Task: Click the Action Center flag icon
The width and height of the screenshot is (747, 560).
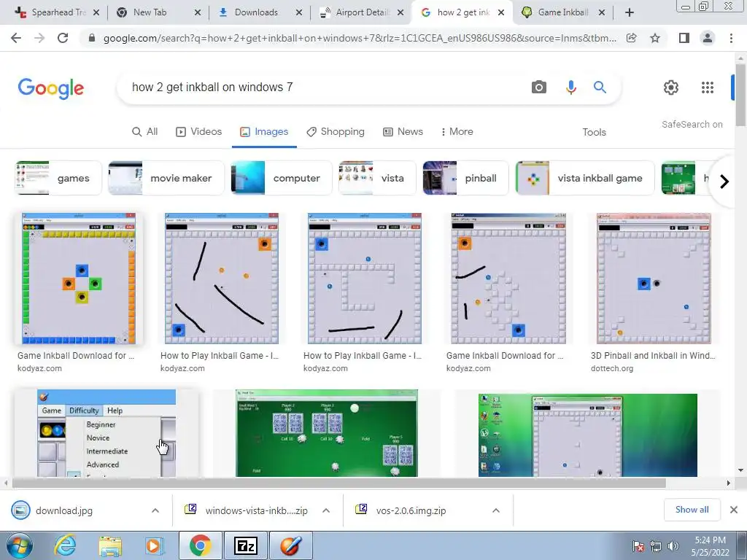Action: (x=638, y=546)
